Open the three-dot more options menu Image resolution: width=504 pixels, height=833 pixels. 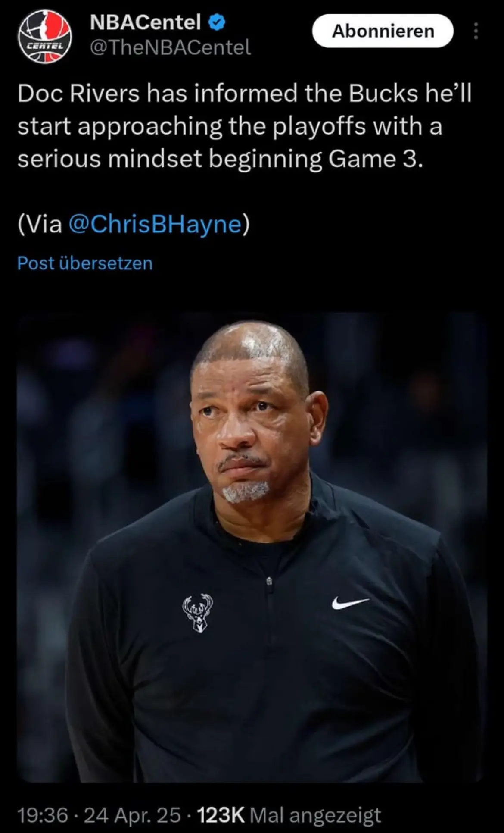[476, 31]
